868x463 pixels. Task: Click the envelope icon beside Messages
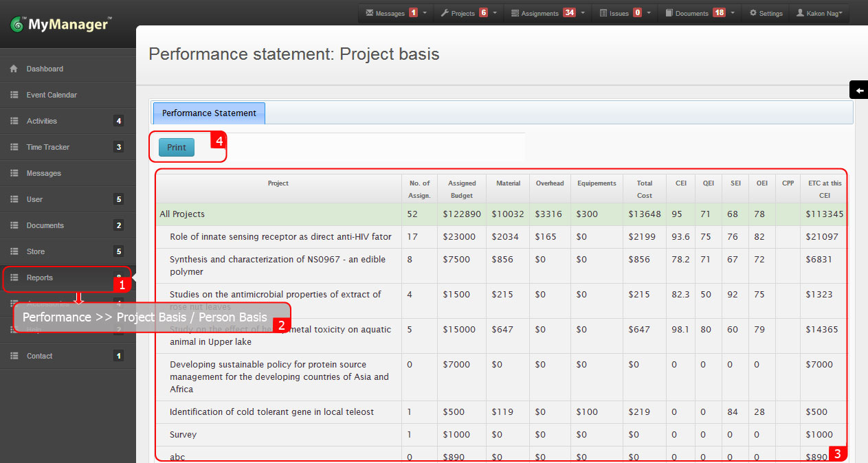(x=370, y=13)
